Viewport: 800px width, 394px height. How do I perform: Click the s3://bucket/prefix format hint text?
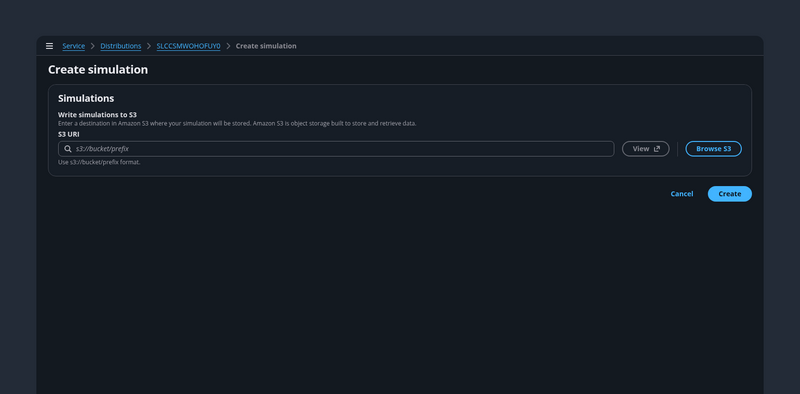pos(99,162)
